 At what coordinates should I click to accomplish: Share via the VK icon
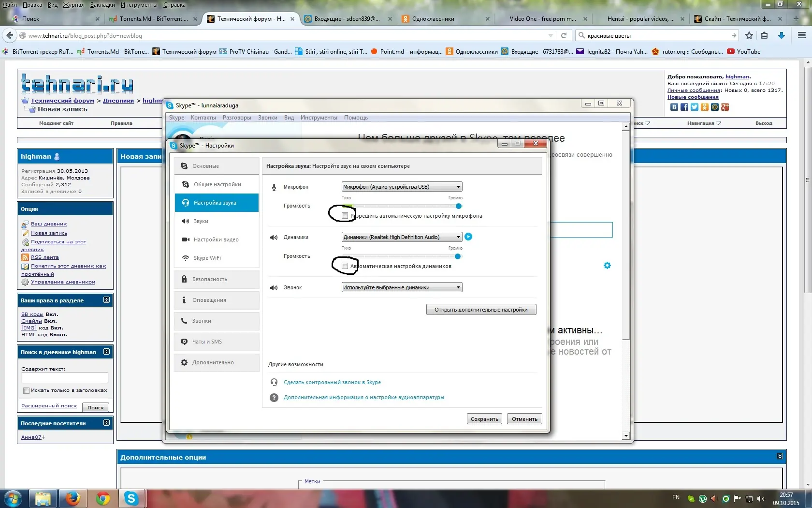[674, 107]
